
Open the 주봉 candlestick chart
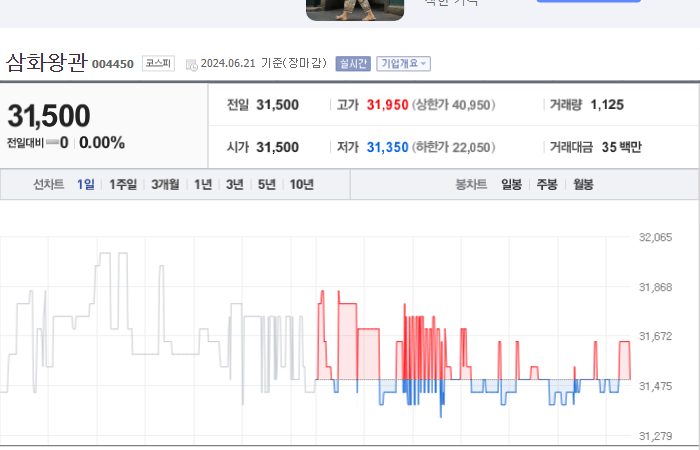point(547,184)
